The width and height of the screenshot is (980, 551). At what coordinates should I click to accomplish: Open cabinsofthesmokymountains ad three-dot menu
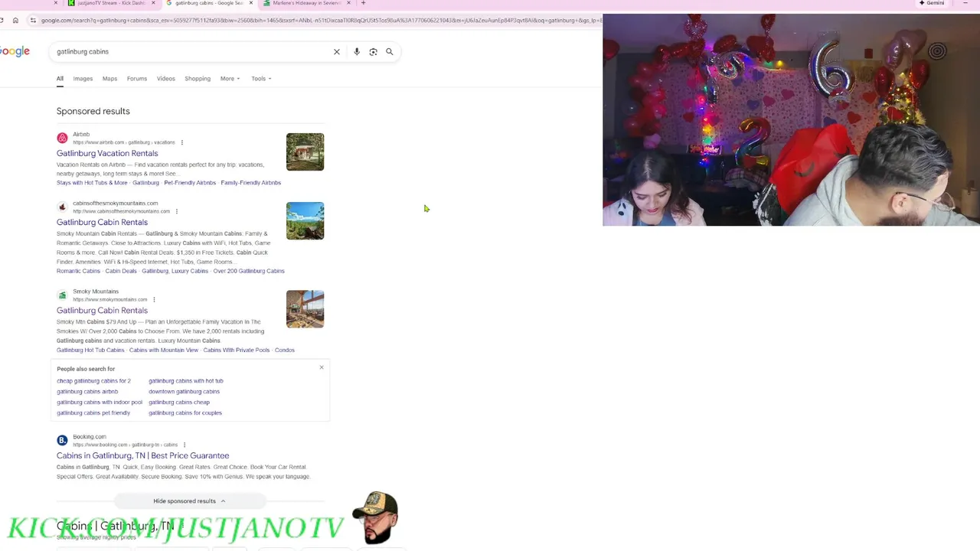point(177,211)
